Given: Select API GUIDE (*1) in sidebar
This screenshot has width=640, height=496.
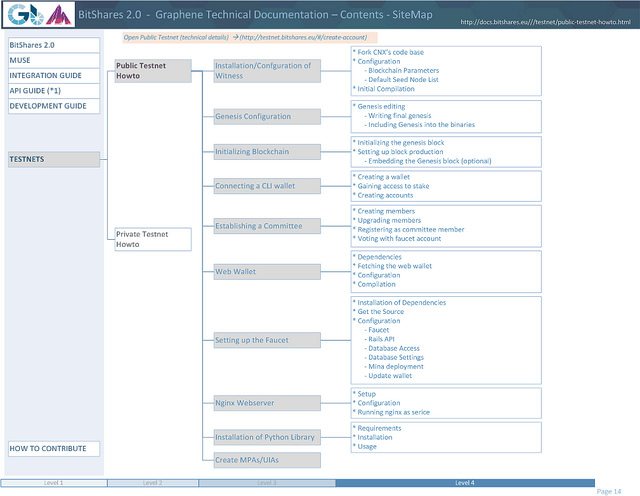Looking at the screenshot, I should click(53, 91).
